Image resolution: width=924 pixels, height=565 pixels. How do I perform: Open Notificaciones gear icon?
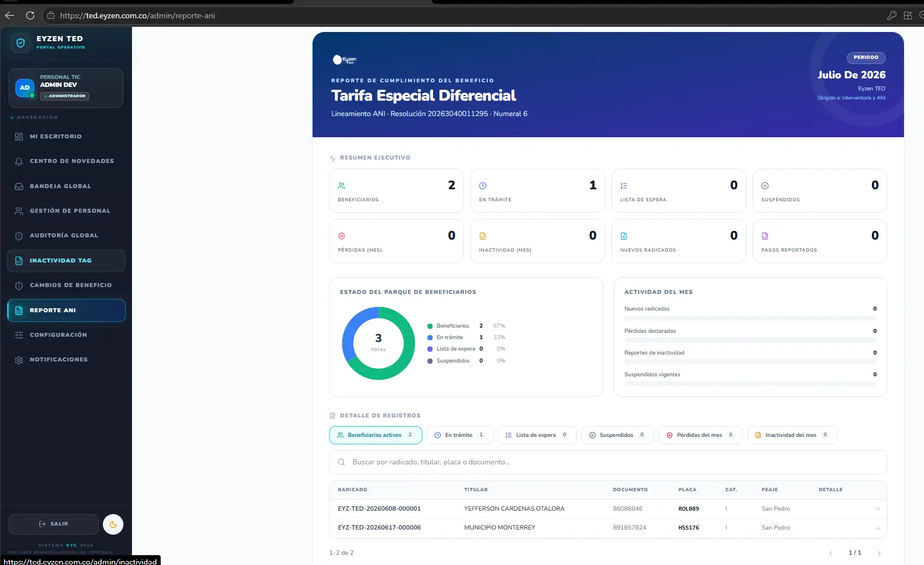tap(19, 360)
